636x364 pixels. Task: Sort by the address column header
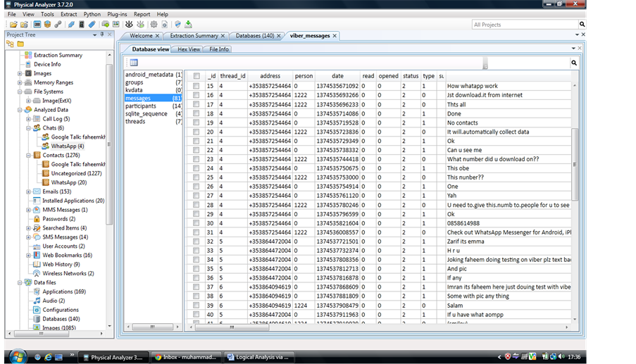[x=270, y=76]
